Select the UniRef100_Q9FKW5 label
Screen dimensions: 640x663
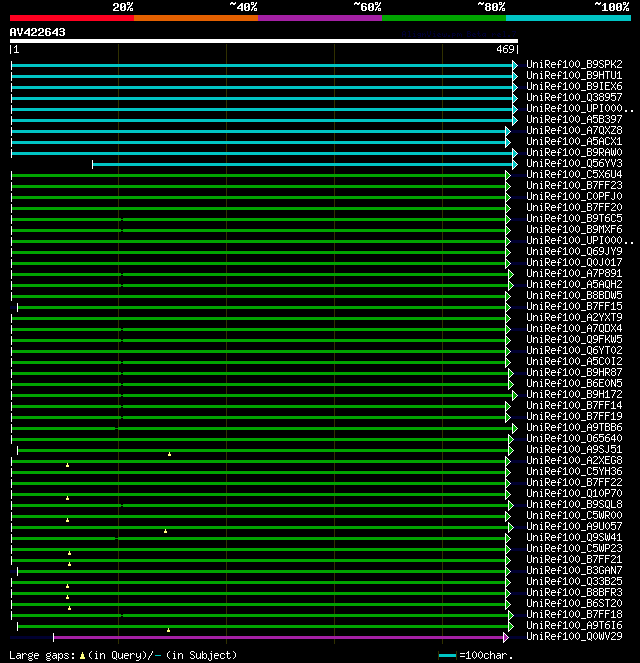[x=574, y=339]
